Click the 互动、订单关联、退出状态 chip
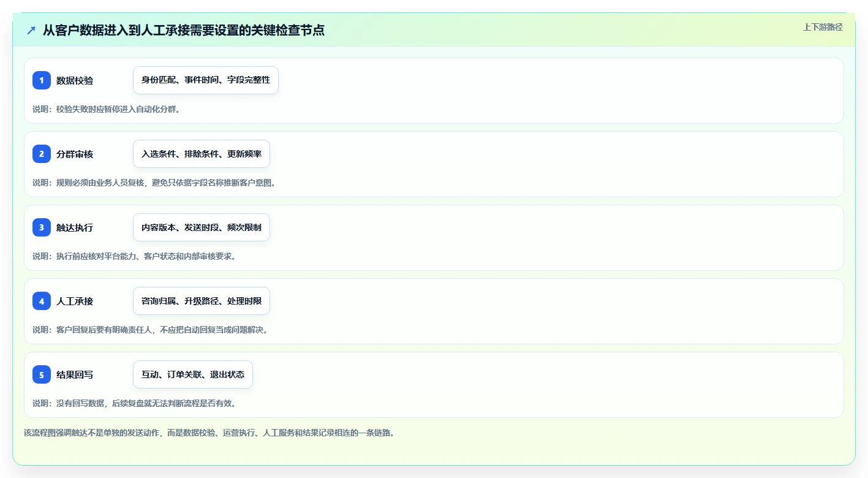The height and width of the screenshot is (478, 868). pyautogui.click(x=193, y=374)
